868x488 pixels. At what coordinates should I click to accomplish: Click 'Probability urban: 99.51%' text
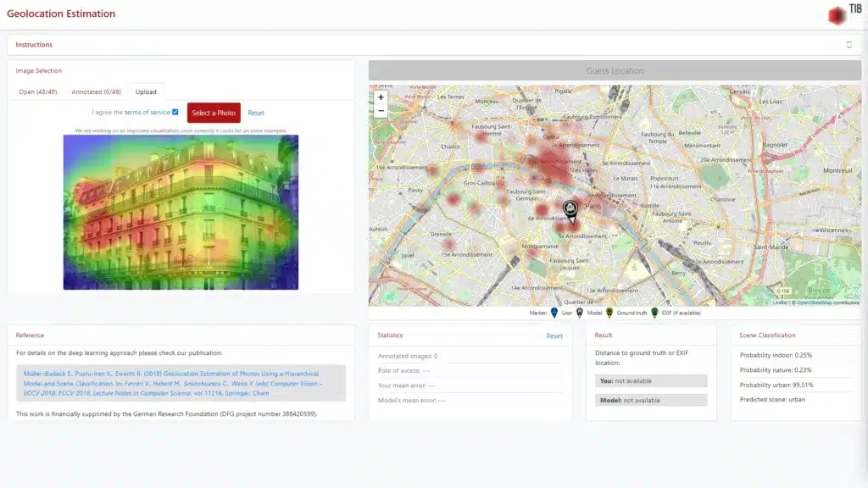776,385
